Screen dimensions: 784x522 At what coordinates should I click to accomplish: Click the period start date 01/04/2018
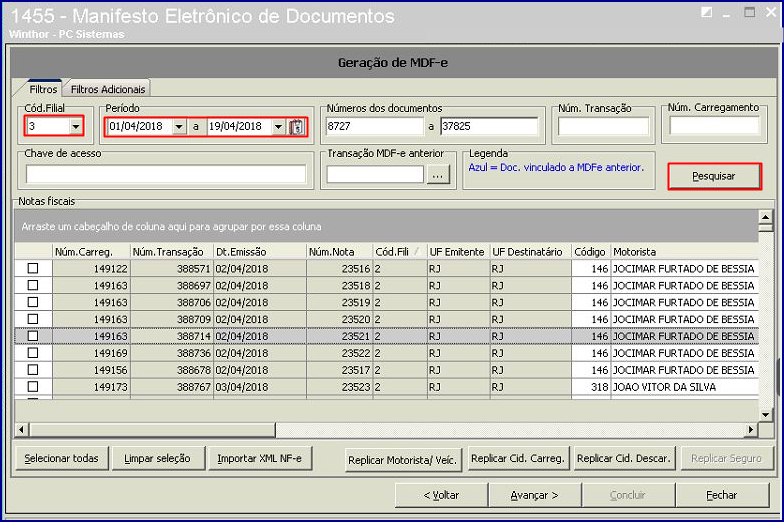point(140,126)
